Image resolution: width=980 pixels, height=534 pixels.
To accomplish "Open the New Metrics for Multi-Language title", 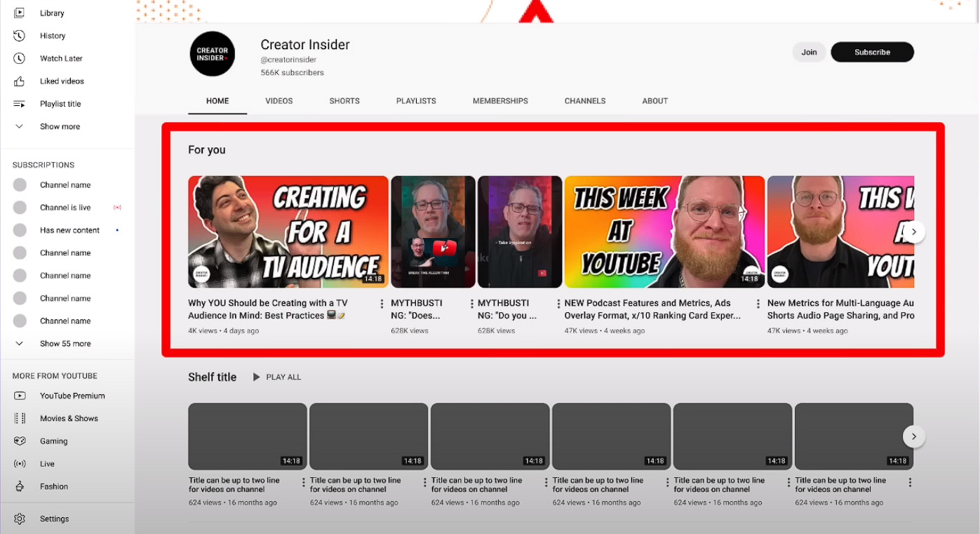I will point(840,309).
